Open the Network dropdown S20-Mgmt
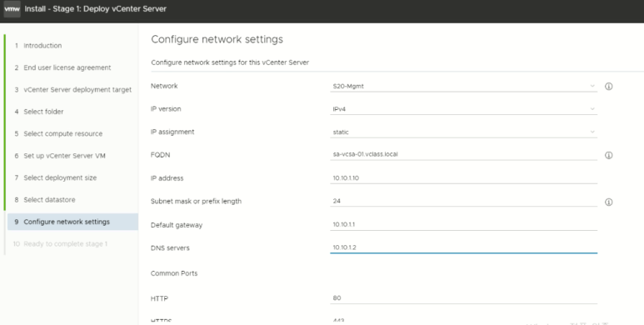Screen dimensions: 644x325 coord(463,86)
